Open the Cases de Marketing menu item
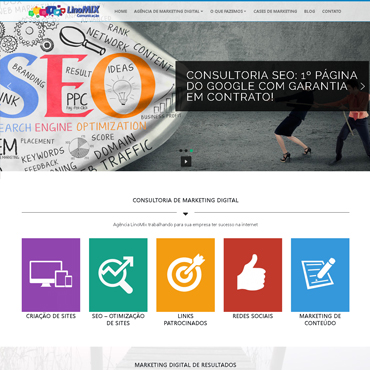The width and height of the screenshot is (370, 370). (x=275, y=11)
